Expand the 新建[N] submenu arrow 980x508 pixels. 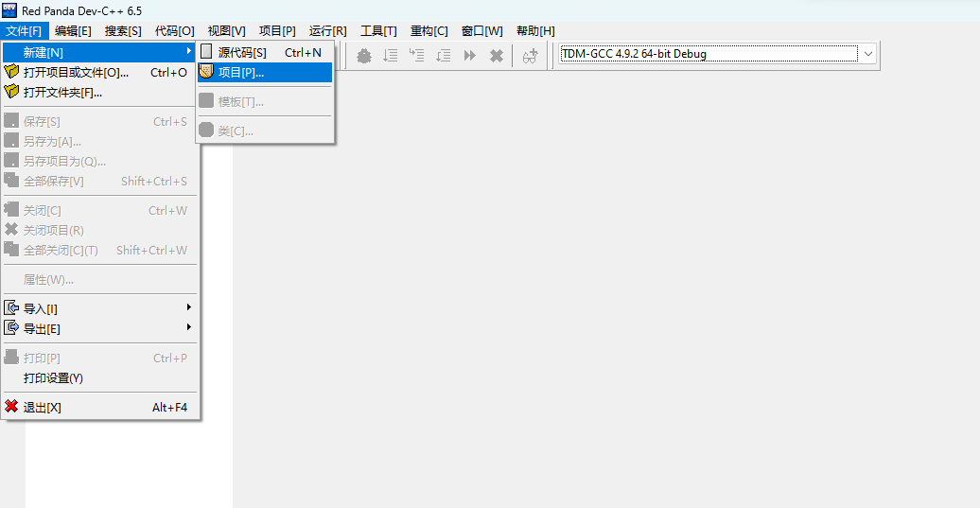[x=189, y=51]
